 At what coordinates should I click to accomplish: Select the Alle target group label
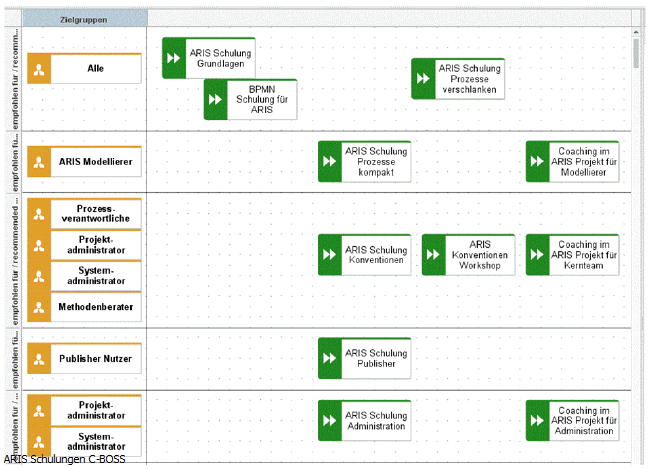coord(96,69)
